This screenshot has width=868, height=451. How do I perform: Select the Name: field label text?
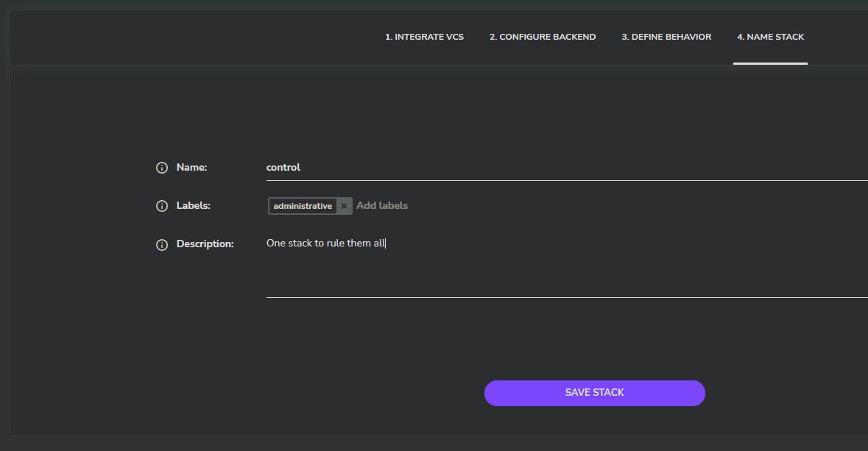point(191,167)
